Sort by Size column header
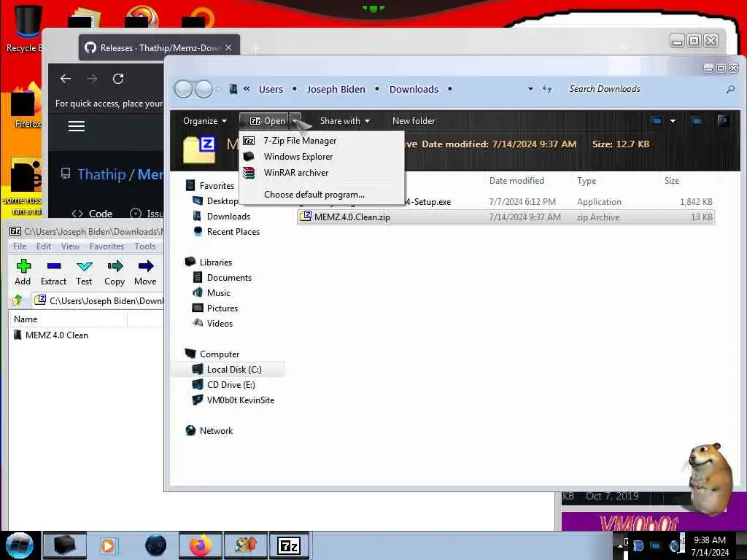Viewport: 747px width, 560px height. [x=672, y=181]
